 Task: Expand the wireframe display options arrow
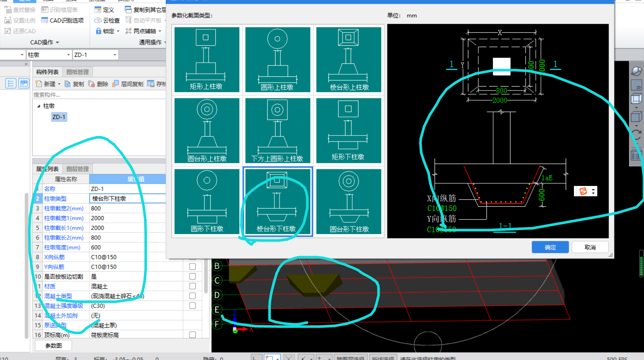[636, 108]
